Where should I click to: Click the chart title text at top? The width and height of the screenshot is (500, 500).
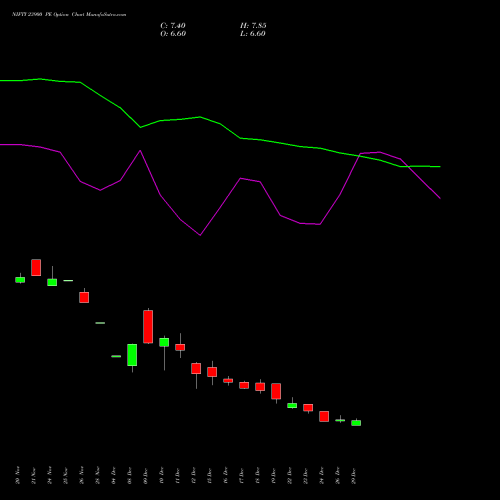69,15
